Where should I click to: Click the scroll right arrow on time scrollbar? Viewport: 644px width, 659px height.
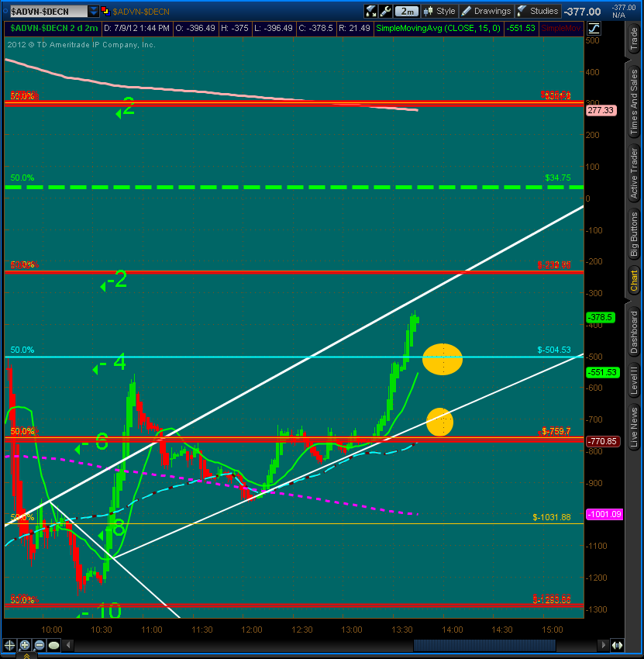(x=603, y=645)
